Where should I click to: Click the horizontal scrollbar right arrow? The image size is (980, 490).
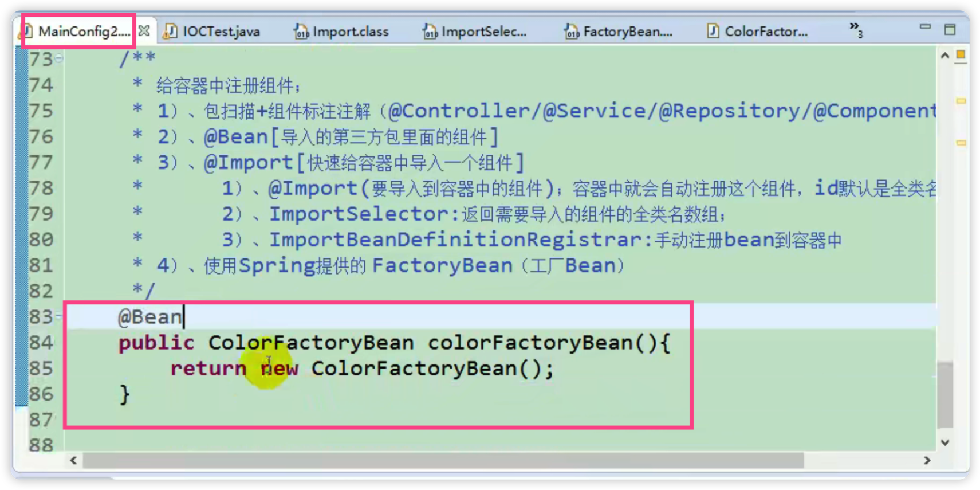point(927,460)
